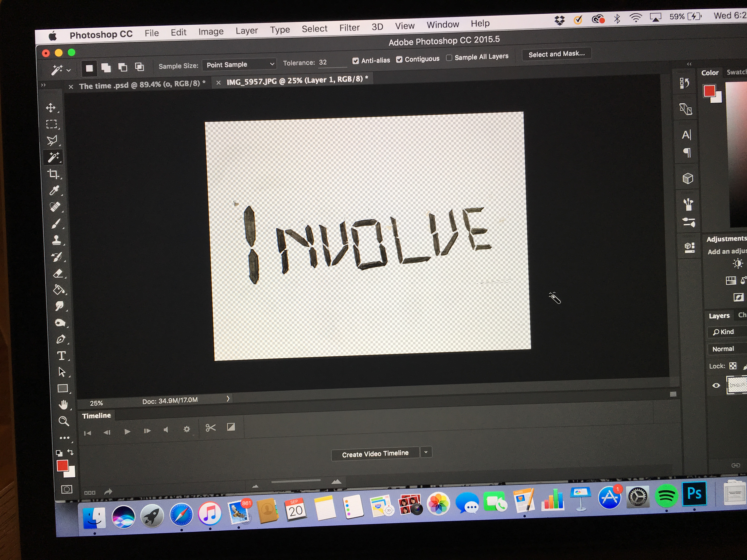Open the Select menu
The width and height of the screenshot is (747, 560).
pyautogui.click(x=314, y=29)
